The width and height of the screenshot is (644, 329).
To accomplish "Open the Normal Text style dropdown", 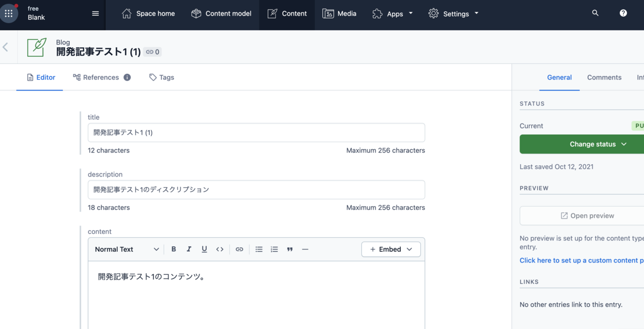I will pos(127,249).
